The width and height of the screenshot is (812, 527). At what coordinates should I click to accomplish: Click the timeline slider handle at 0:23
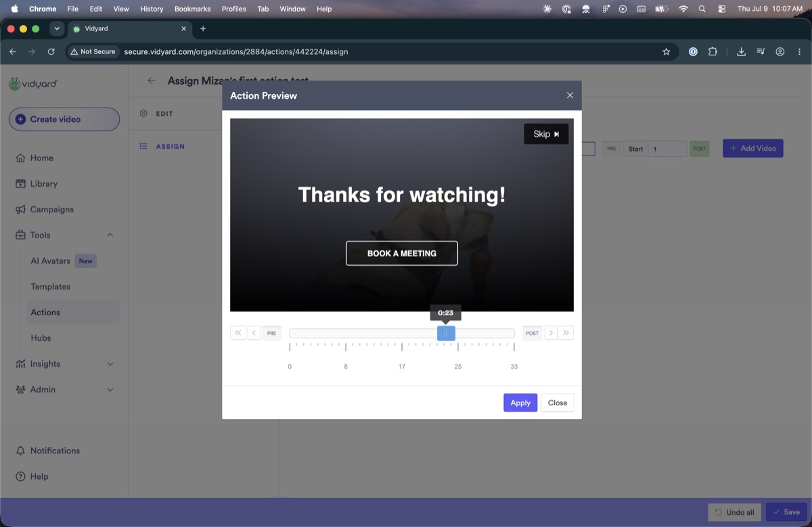coord(446,333)
